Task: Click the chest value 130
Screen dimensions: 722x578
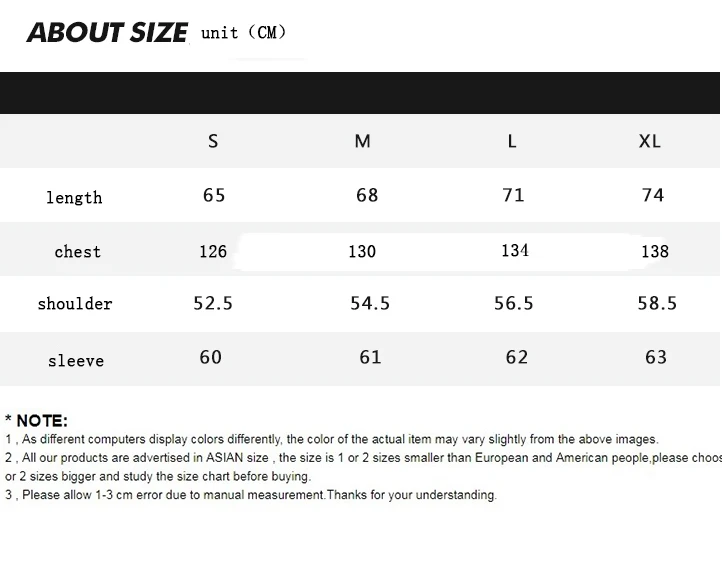Action: (362, 251)
